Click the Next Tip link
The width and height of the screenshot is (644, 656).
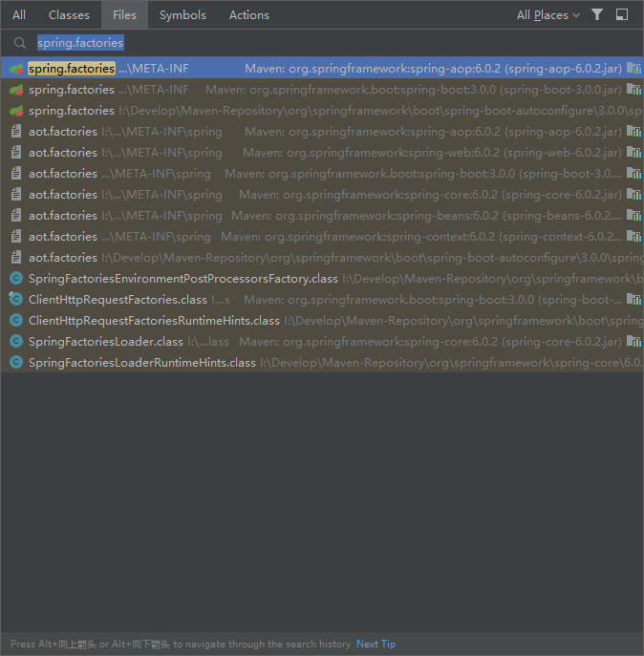tap(376, 644)
